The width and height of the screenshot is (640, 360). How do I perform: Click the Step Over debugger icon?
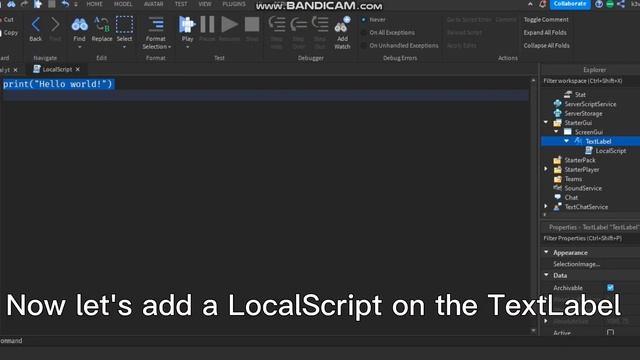tap(298, 24)
